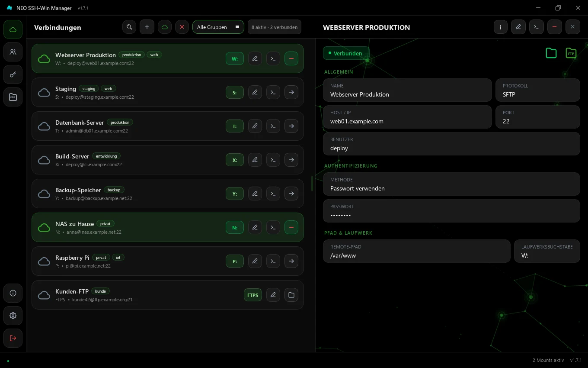Open the key management sidebar icon

13,74
